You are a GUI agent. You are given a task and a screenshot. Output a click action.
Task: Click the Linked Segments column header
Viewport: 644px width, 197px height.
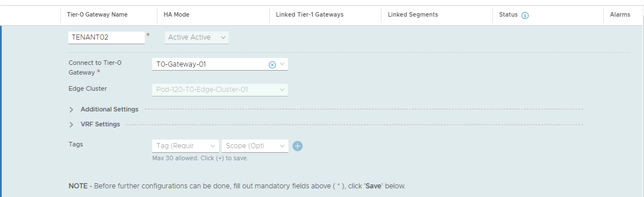[x=412, y=15]
